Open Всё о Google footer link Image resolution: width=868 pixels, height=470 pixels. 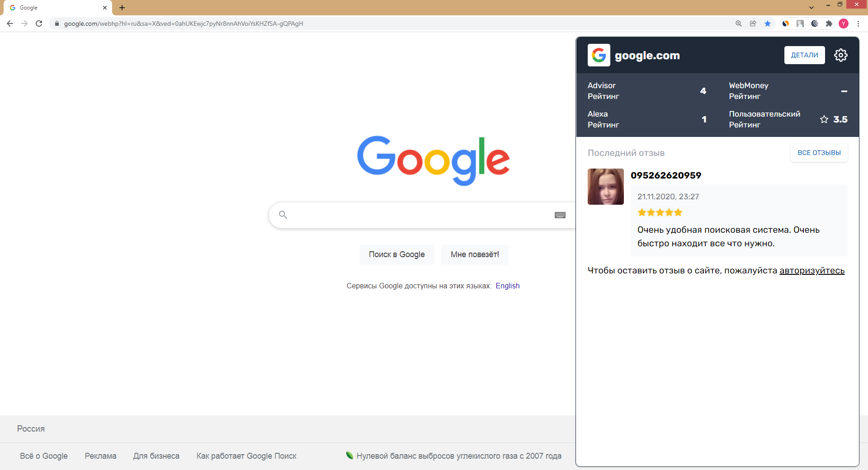pyautogui.click(x=44, y=456)
